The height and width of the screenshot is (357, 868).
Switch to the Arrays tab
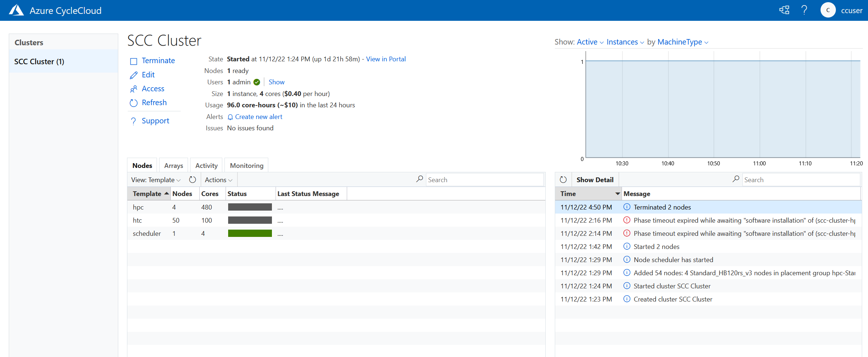(174, 165)
